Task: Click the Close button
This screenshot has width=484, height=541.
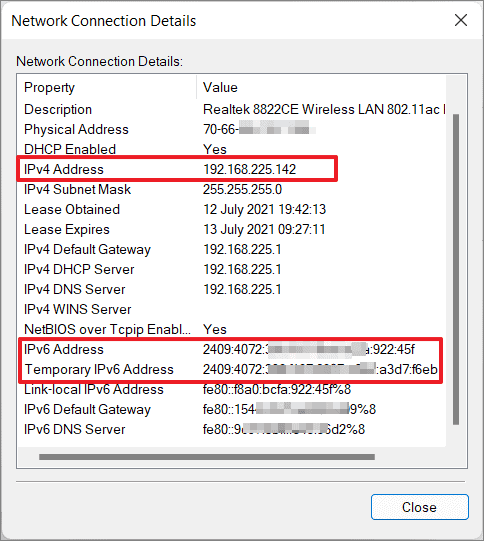Action: click(419, 507)
